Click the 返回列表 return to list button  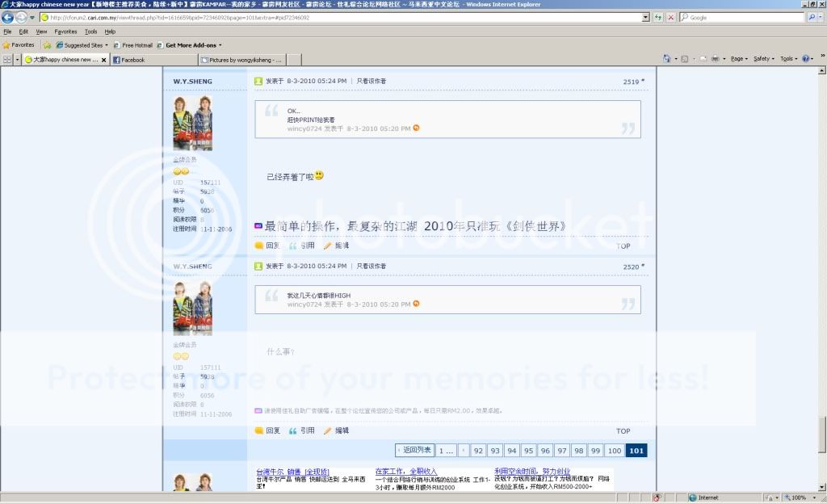pos(415,450)
